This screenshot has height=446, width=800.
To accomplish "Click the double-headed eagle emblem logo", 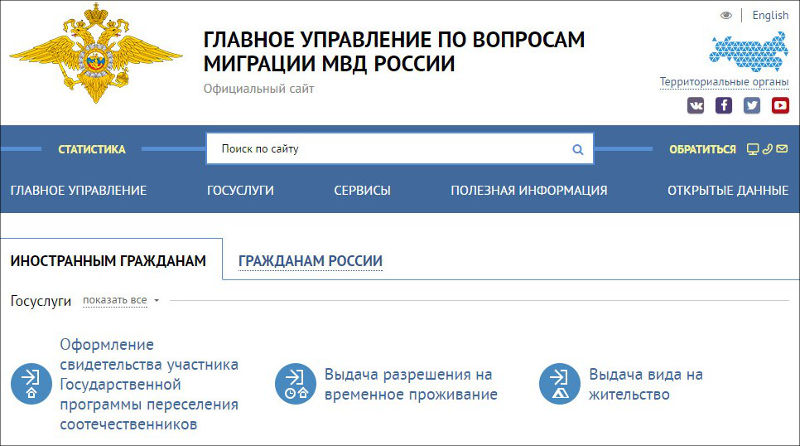I will 95,54.
